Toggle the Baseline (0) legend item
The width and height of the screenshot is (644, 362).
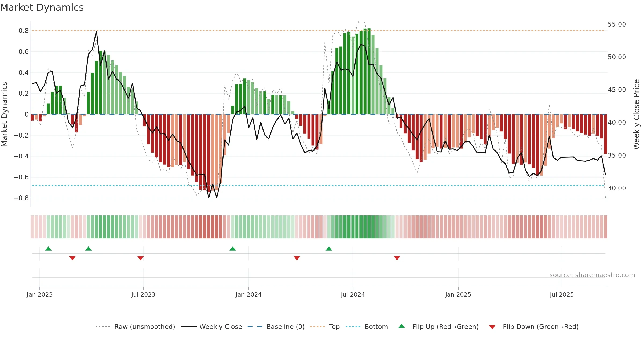tap(276, 327)
